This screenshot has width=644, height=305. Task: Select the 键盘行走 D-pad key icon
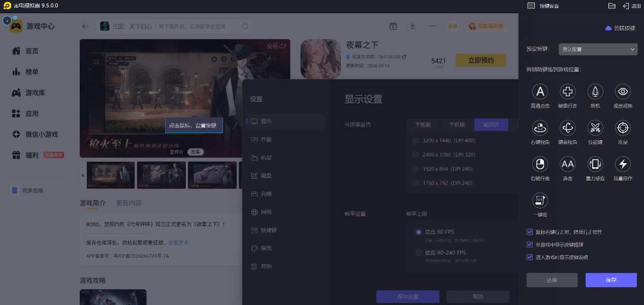[x=567, y=91]
